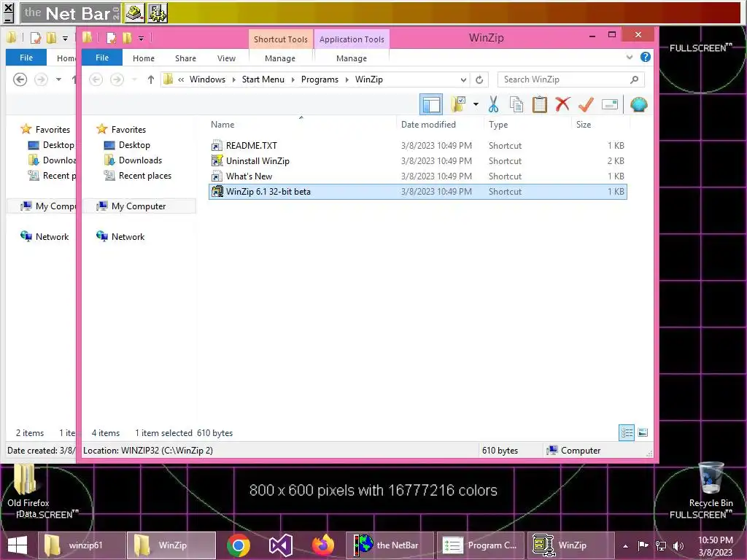Expand the arrow after Programs breadcrumb
747x560 pixels.
[347, 79]
